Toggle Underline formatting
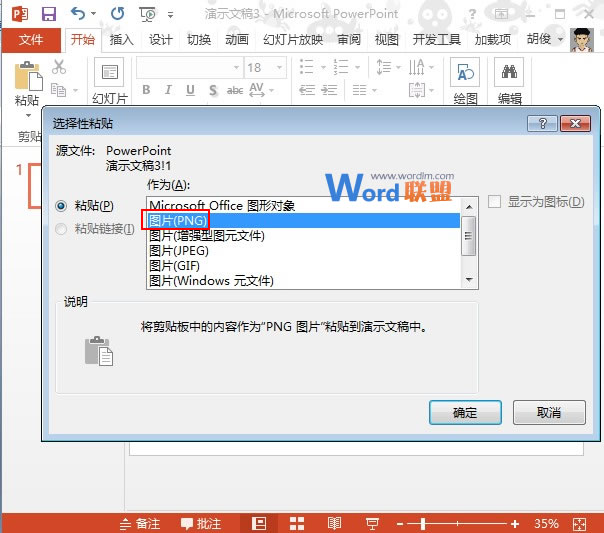This screenshot has width=604, height=533. (x=190, y=90)
